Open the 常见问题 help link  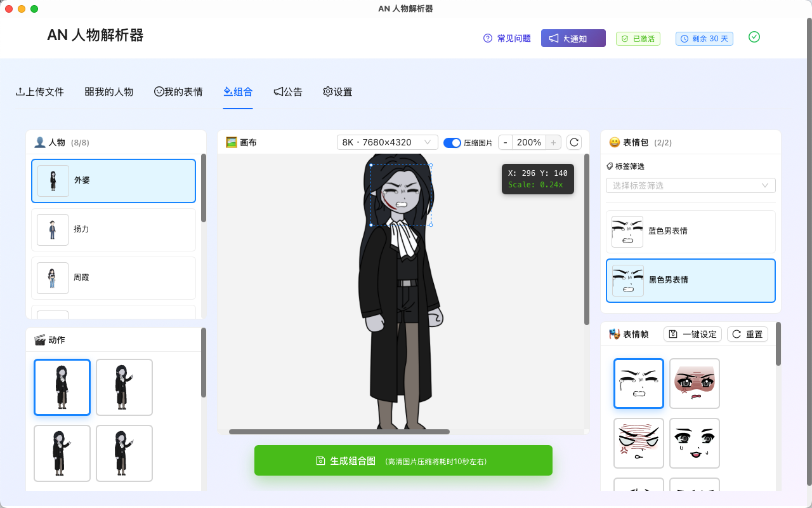pos(507,39)
